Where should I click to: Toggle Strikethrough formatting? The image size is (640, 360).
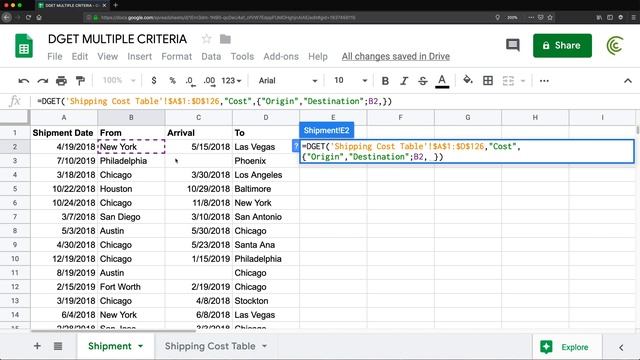[x=422, y=81]
